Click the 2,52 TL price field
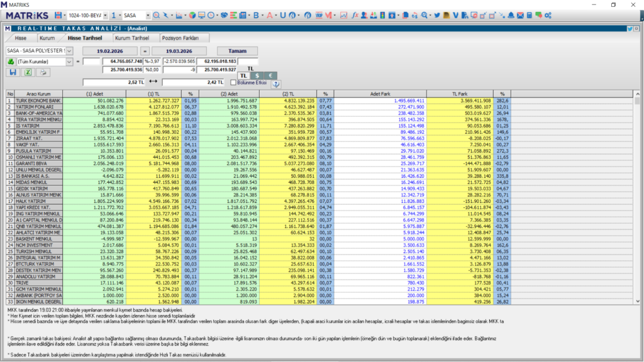The image size is (644, 362). coord(114,82)
